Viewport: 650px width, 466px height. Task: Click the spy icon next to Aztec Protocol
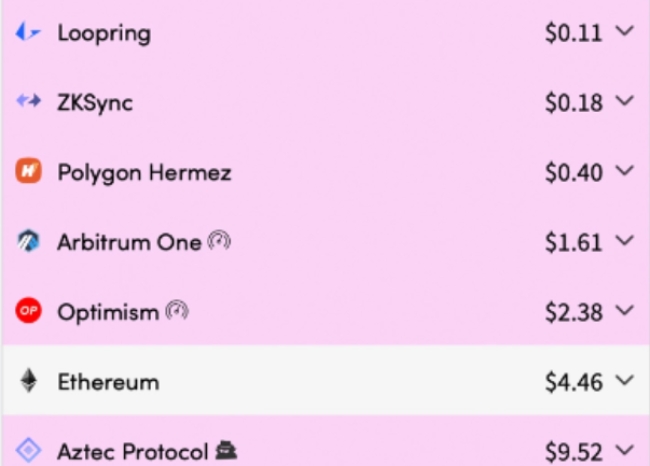(226, 451)
